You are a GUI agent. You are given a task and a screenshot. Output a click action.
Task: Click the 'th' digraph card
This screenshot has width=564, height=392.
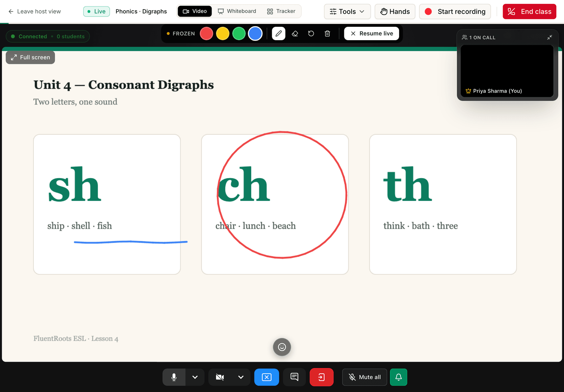click(443, 204)
